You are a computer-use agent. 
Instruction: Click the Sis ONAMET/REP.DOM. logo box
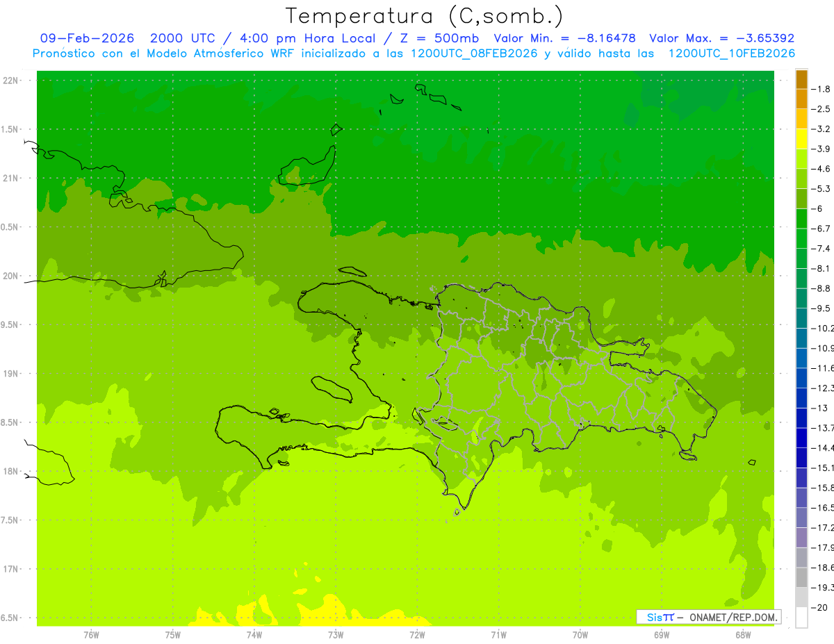(x=708, y=617)
